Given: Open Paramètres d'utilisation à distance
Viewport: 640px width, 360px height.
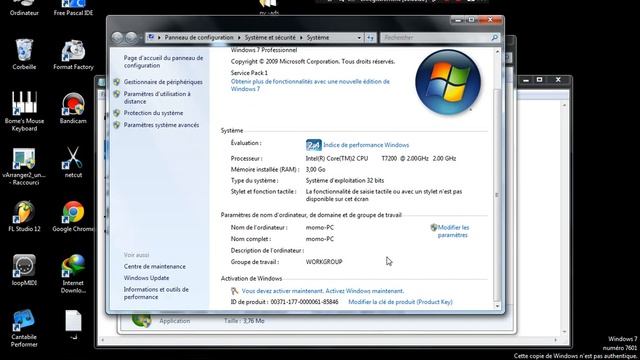Looking at the screenshot, I should click(157, 98).
